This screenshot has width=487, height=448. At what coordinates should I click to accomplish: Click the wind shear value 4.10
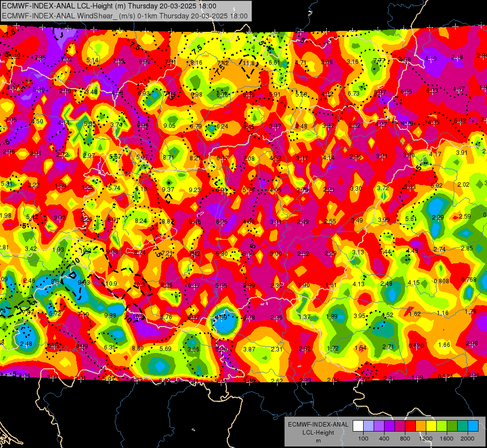(x=430, y=59)
